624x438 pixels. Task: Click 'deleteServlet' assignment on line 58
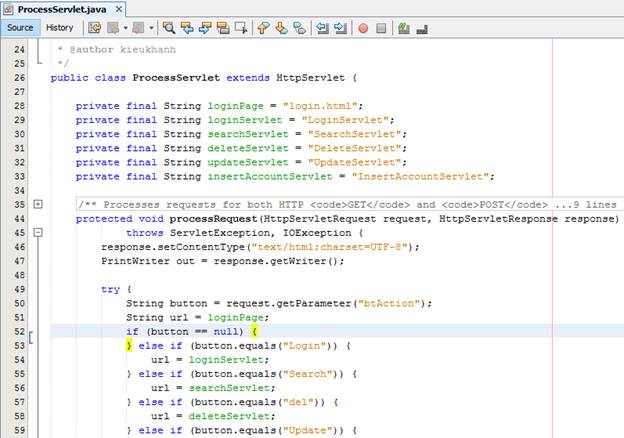pos(229,416)
